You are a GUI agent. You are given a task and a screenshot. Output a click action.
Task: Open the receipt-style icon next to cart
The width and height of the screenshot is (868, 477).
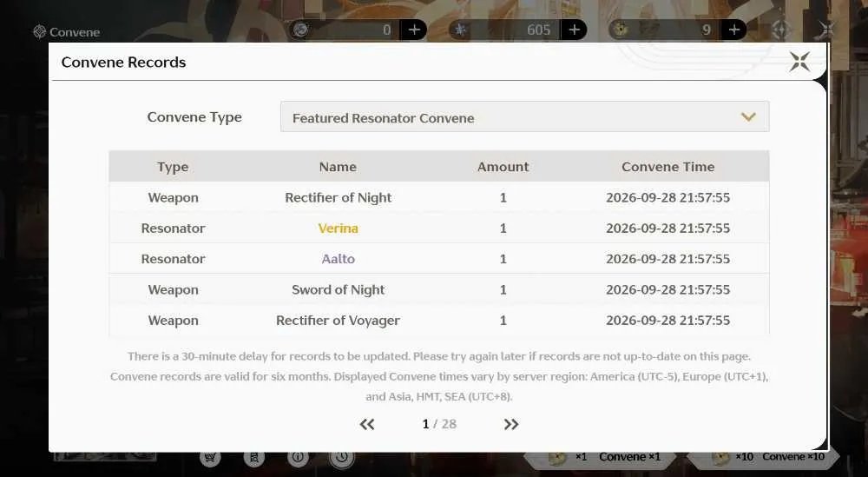254,457
